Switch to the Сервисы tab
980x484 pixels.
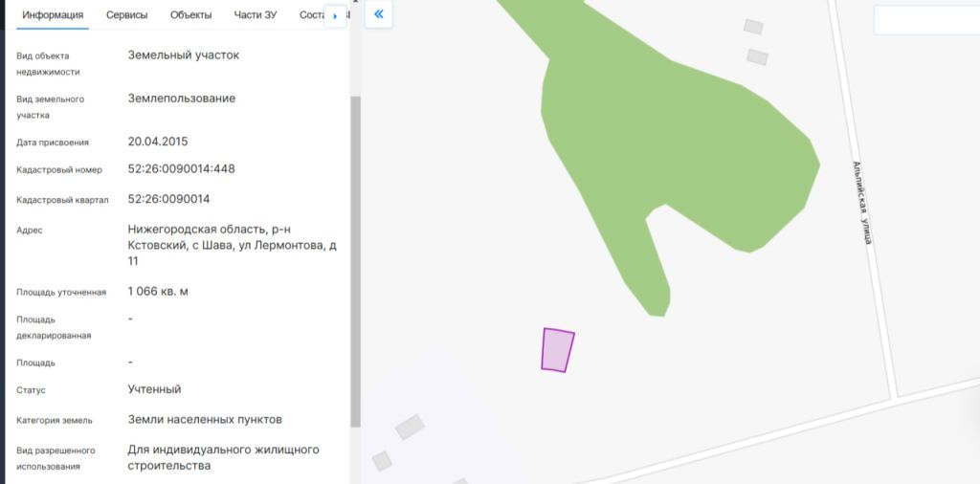tap(126, 15)
